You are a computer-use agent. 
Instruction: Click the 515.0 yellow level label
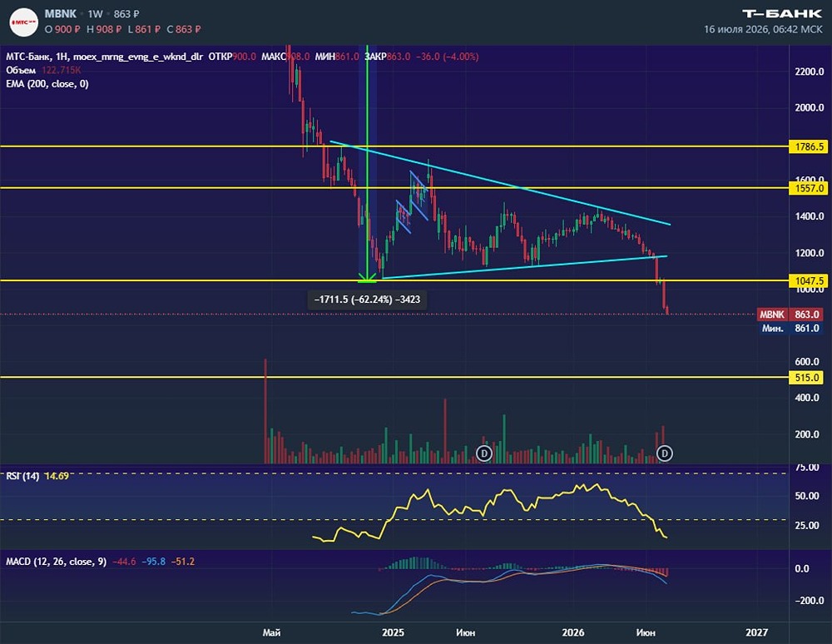pyautogui.click(x=808, y=377)
